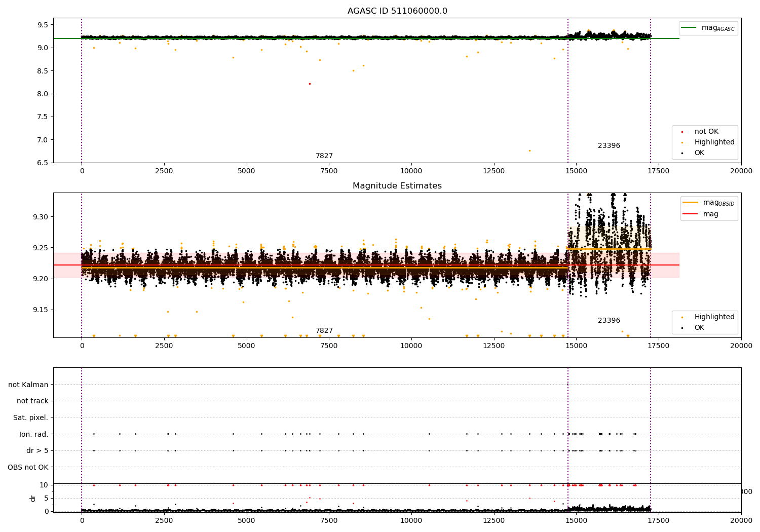Click the '9.5' y-axis tick in the top plot

click(x=43, y=25)
